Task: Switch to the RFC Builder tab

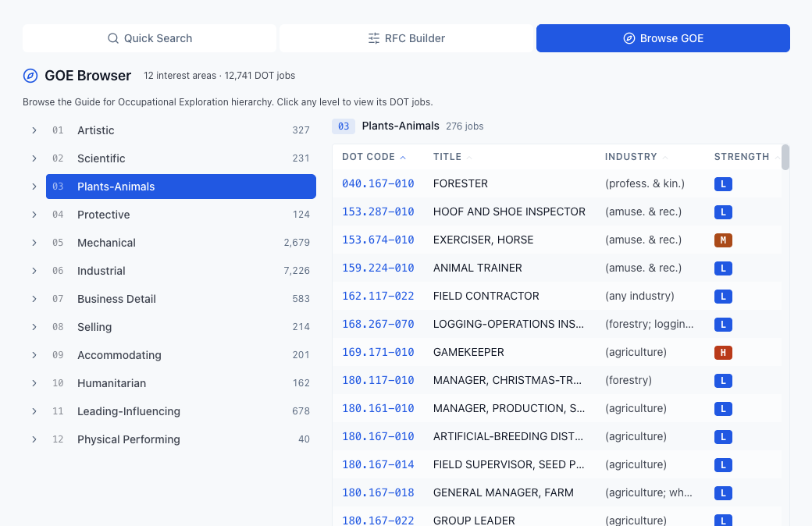Action: (406, 38)
